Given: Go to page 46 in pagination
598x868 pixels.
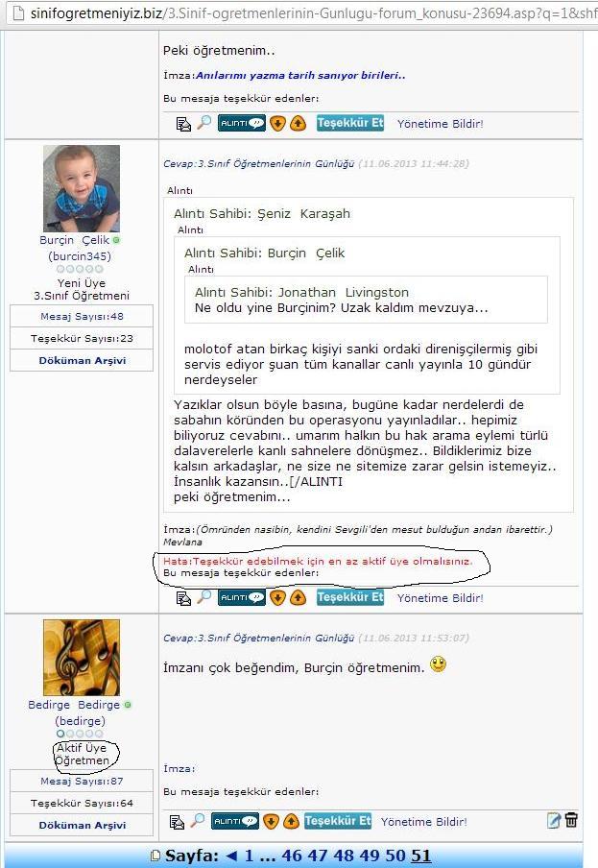Looking at the screenshot, I should point(292,856).
